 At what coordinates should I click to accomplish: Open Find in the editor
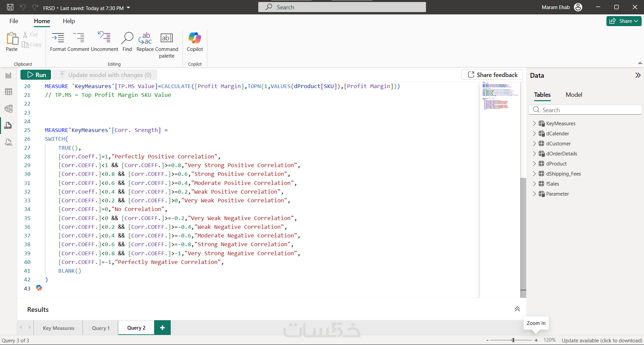click(127, 42)
